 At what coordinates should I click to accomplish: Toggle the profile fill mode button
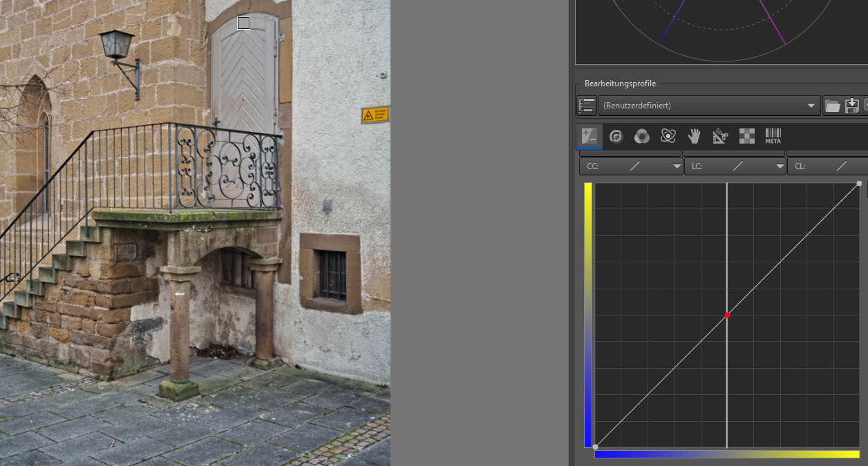click(x=587, y=106)
